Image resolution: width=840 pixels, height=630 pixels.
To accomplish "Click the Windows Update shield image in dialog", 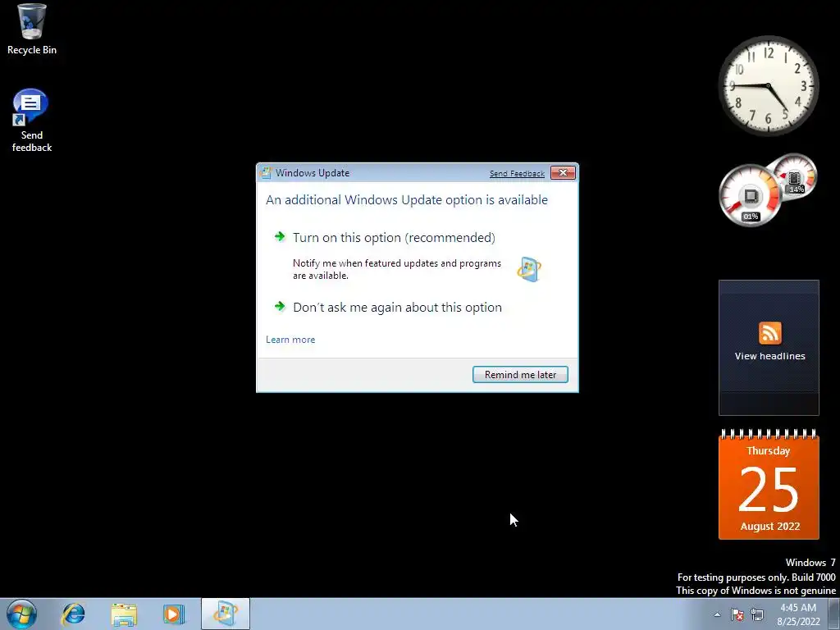I will (x=529, y=269).
